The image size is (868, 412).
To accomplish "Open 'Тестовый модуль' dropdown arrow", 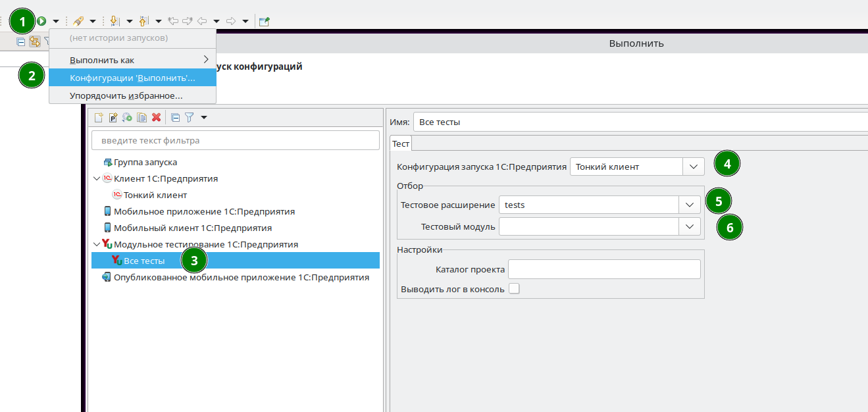I will [689, 226].
